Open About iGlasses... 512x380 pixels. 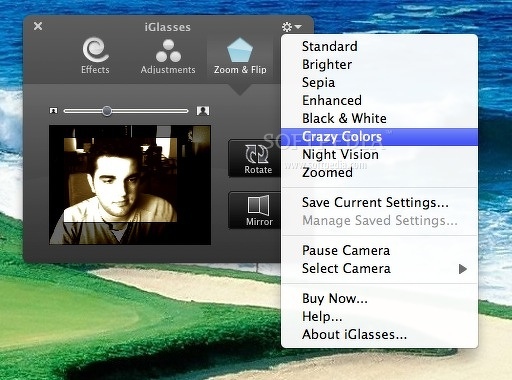click(x=379, y=334)
